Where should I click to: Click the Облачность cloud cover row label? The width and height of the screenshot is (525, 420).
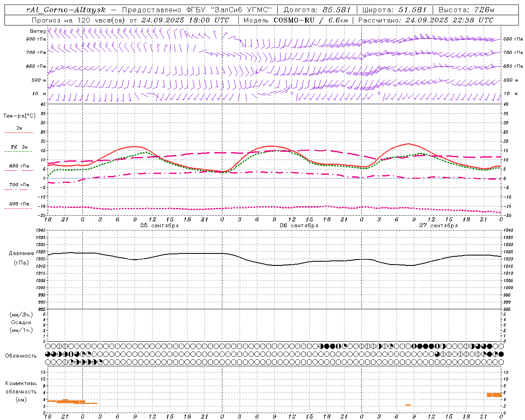coord(21,356)
